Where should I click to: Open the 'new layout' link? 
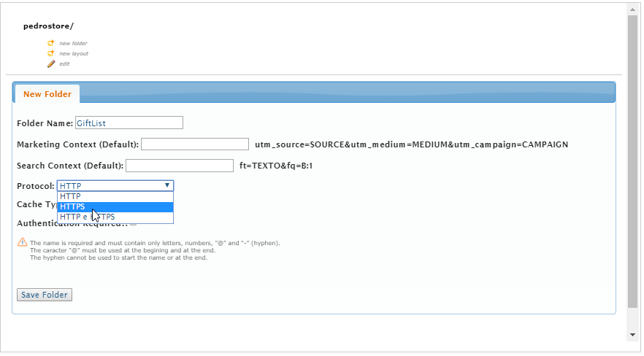tap(74, 53)
